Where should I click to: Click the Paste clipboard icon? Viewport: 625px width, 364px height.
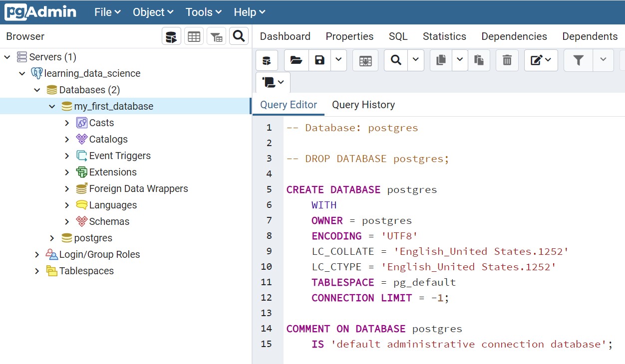pos(479,60)
